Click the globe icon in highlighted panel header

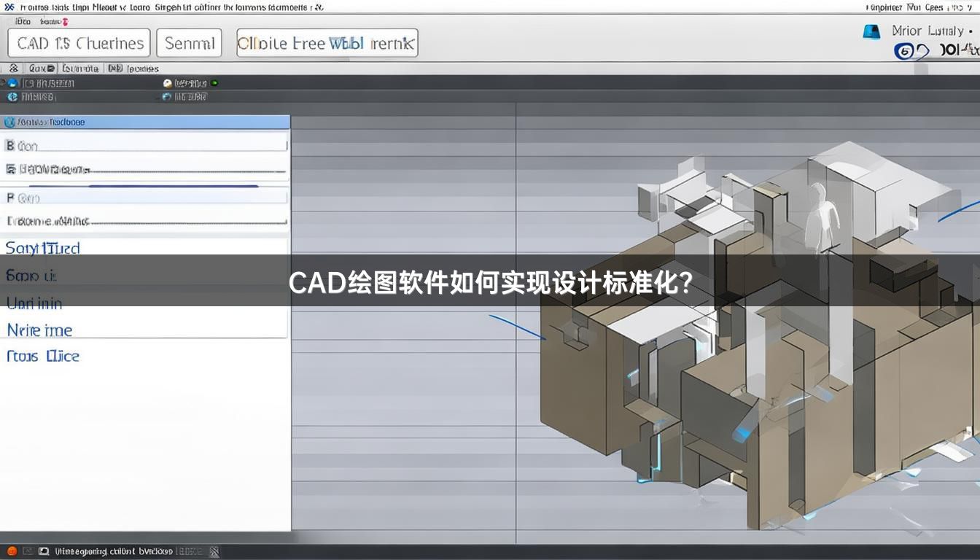[x=9, y=122]
